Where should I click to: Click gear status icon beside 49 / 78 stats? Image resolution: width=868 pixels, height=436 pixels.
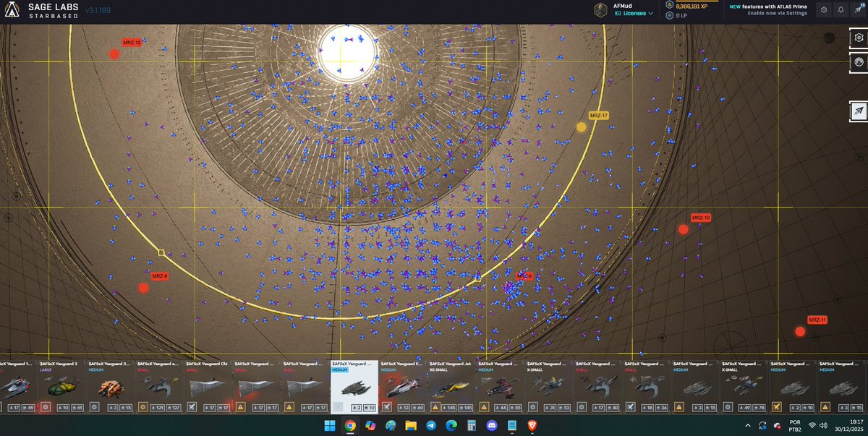[x=728, y=407]
